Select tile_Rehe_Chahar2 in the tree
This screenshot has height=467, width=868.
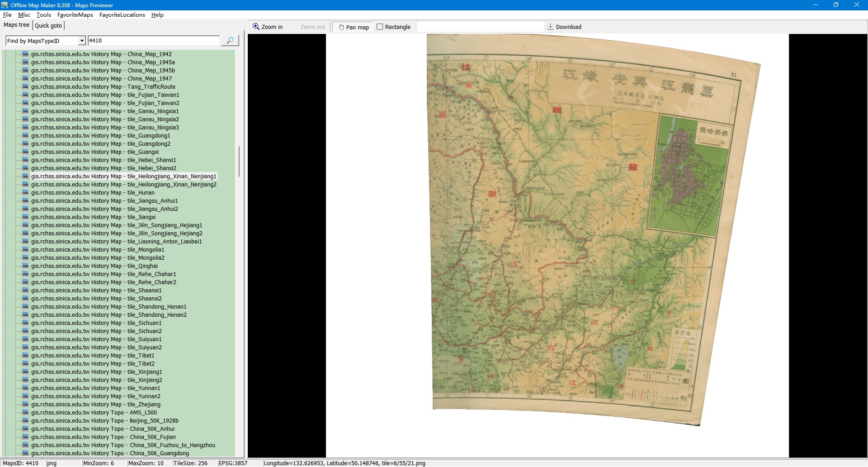pyautogui.click(x=104, y=282)
